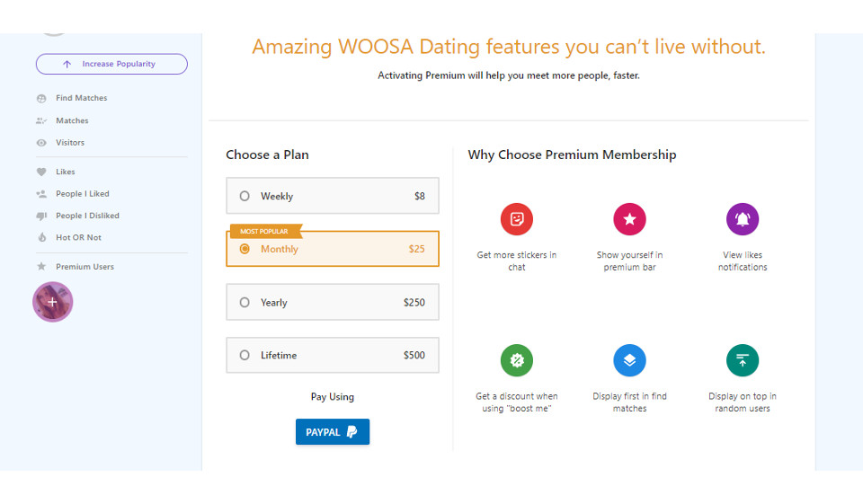863x504 pixels.
Task: Click the Hot OR Not flame icon
Action: [41, 238]
